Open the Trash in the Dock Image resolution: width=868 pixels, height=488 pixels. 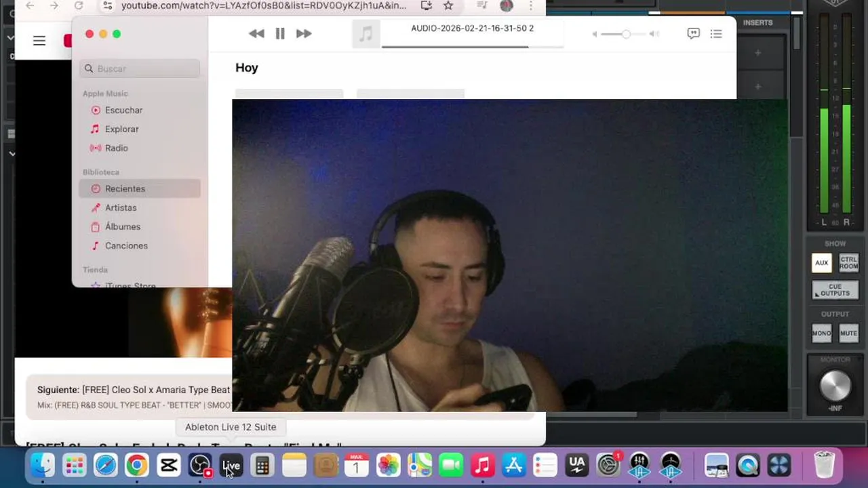(x=825, y=465)
